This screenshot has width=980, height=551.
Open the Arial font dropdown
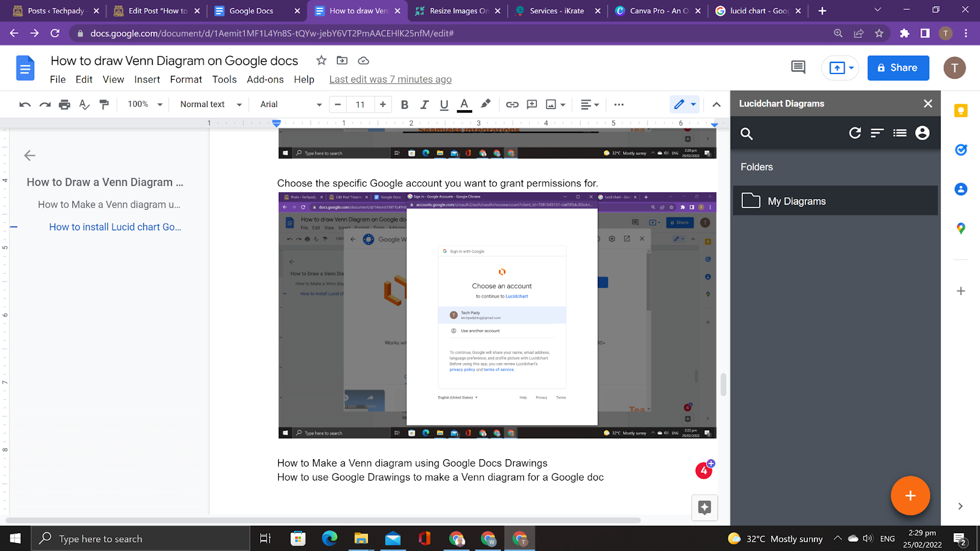point(291,105)
